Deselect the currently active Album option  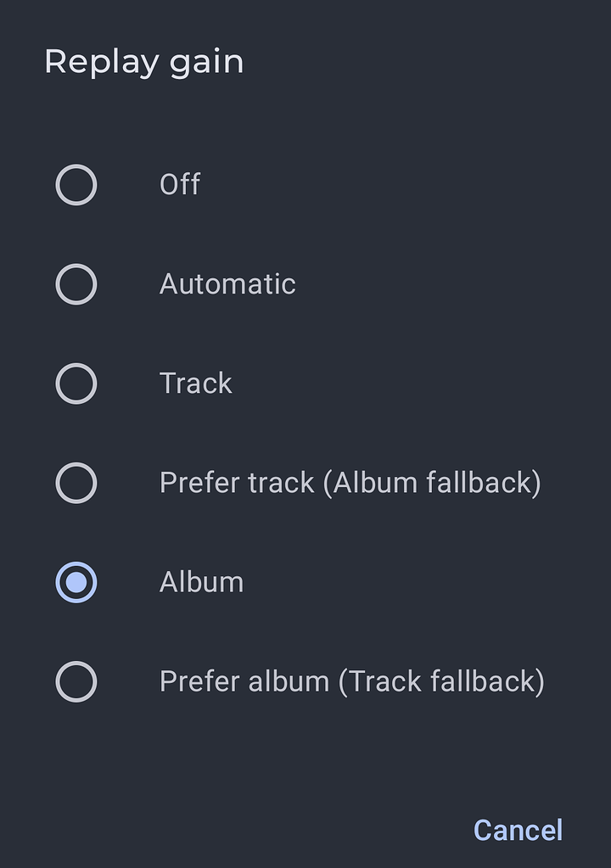[76, 581]
